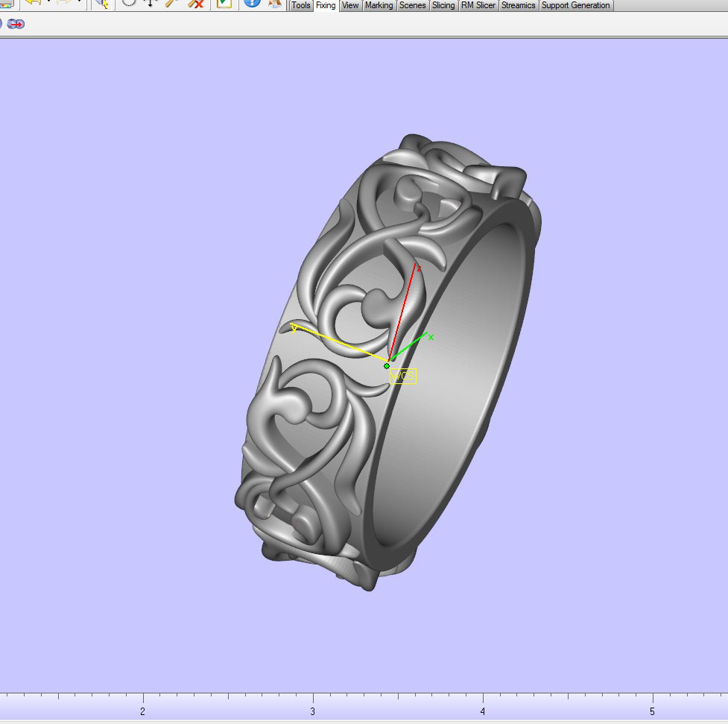Screen dimensions: 728x724
Task: Click the yellow y axis label
Action: [x=294, y=328]
